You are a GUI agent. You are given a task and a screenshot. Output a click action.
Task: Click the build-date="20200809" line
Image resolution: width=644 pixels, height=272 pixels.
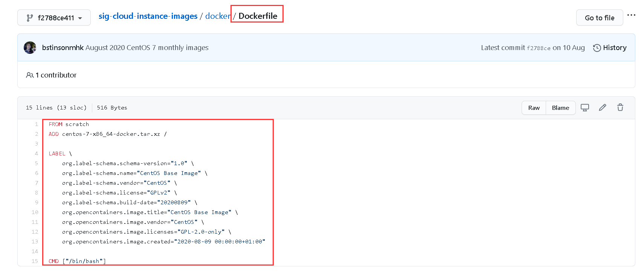tap(130, 202)
